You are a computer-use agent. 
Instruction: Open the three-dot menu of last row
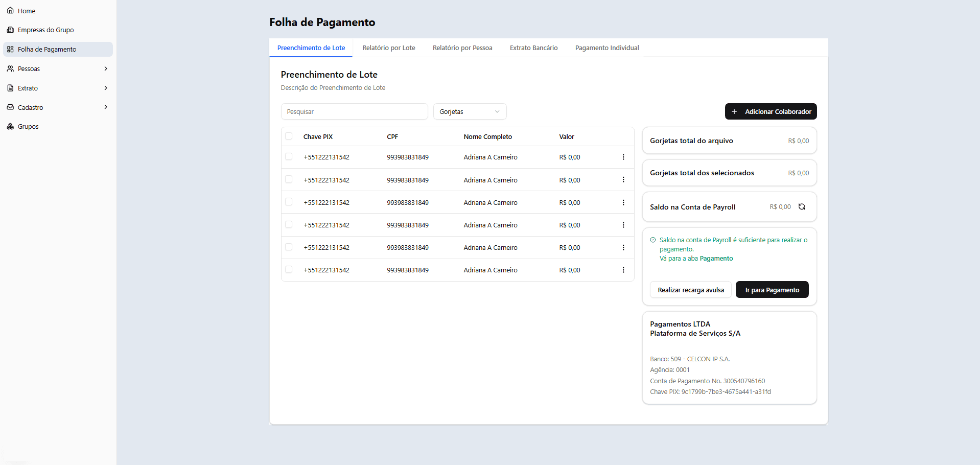623,270
